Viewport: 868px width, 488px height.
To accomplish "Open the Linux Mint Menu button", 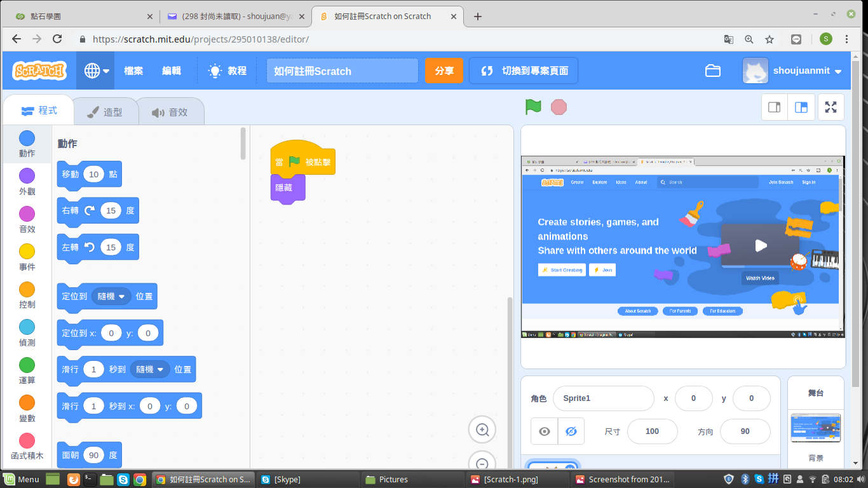I will [x=22, y=479].
